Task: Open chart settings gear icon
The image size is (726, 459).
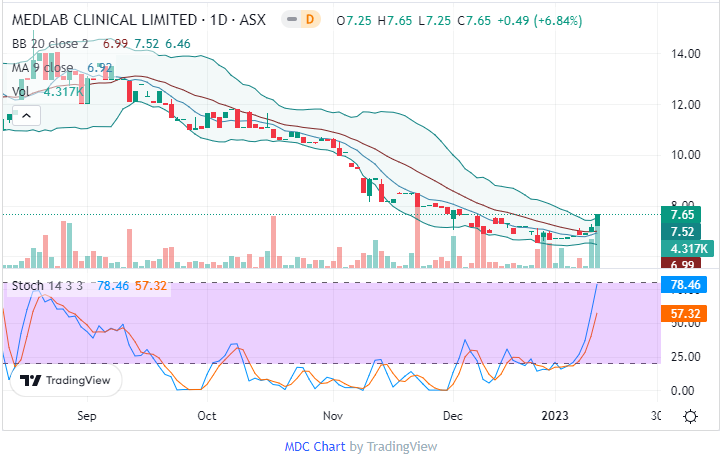Action: 690,415
